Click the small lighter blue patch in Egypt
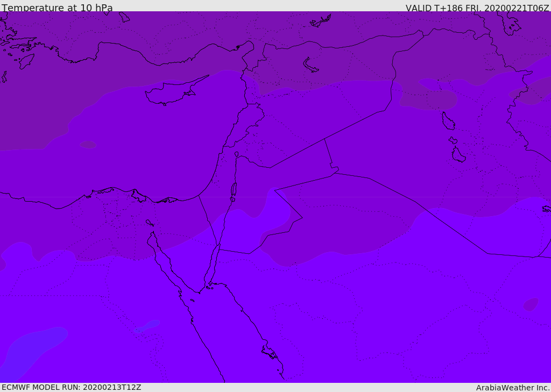The height and width of the screenshot is (392, 551). point(146,326)
